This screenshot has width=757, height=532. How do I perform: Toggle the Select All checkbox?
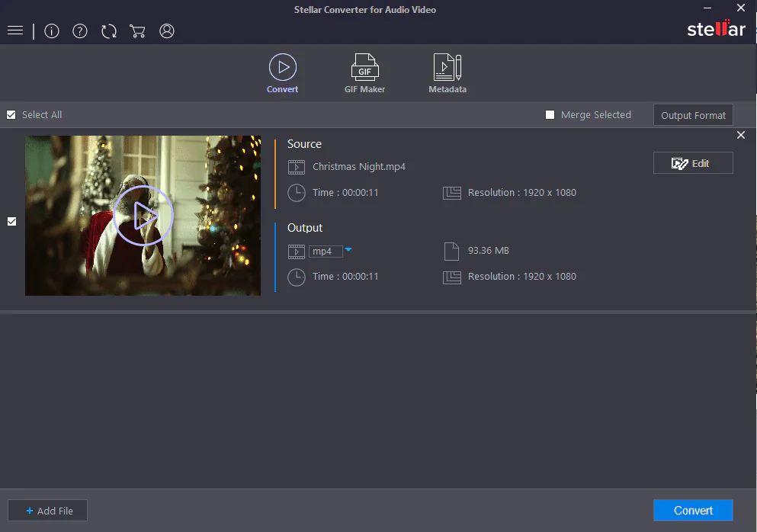[11, 115]
